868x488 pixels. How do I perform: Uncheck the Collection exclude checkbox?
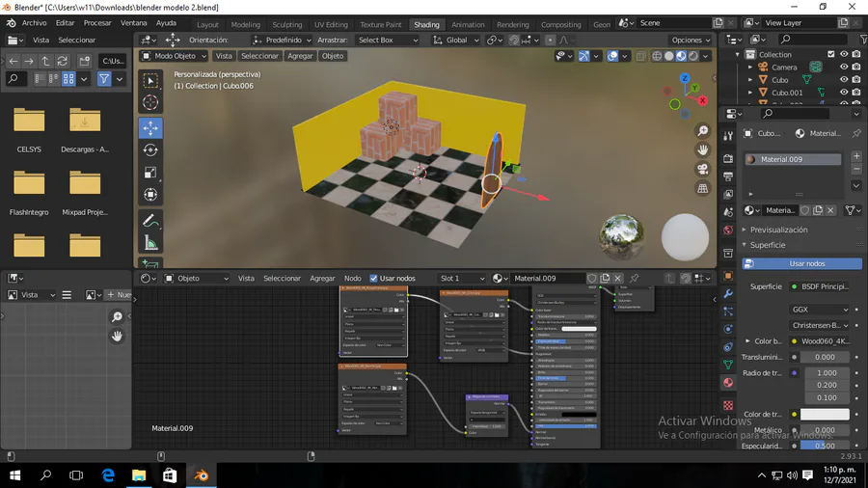831,54
